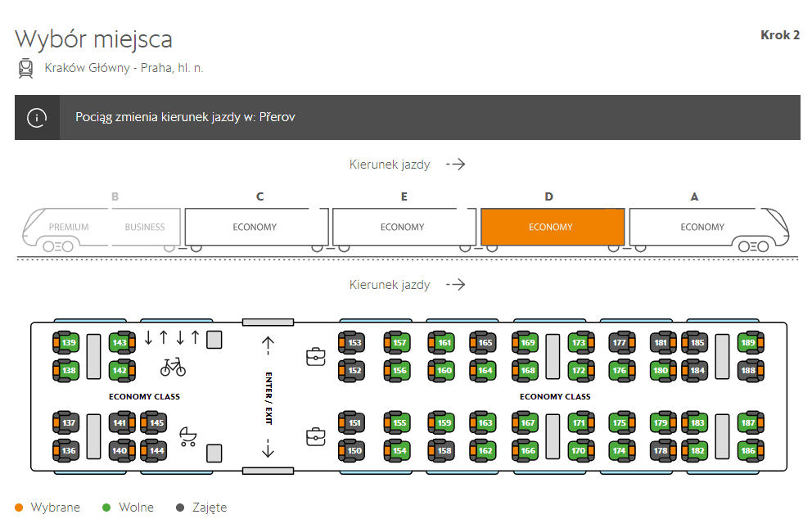Click the upper luggage rack icon
This screenshot has height=519, width=812.
(316, 357)
